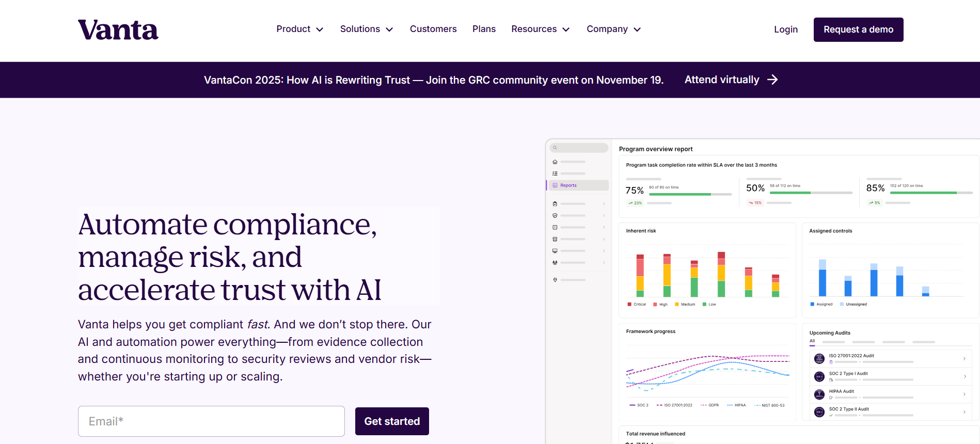Click the HIPAA Audit badge icon
Image resolution: width=980 pixels, height=444 pixels.
[819, 394]
